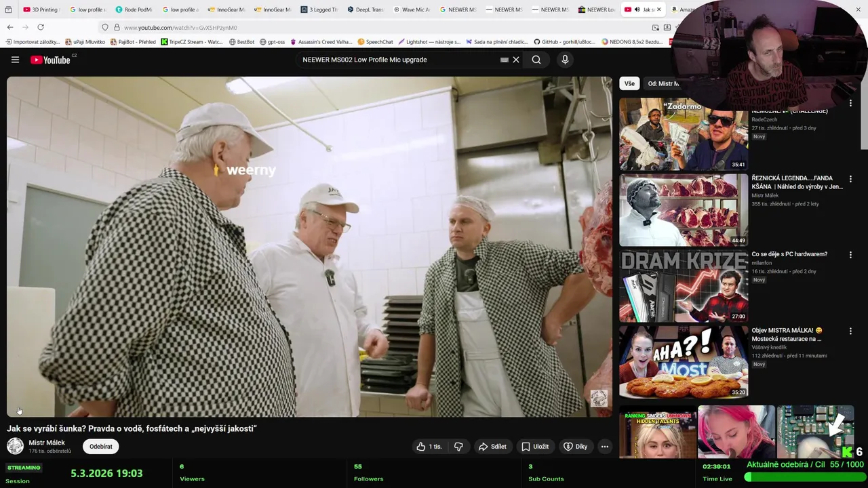This screenshot has width=868, height=488.
Task: Open options menu for Co se děje s PC hardwarem video
Action: (850, 256)
